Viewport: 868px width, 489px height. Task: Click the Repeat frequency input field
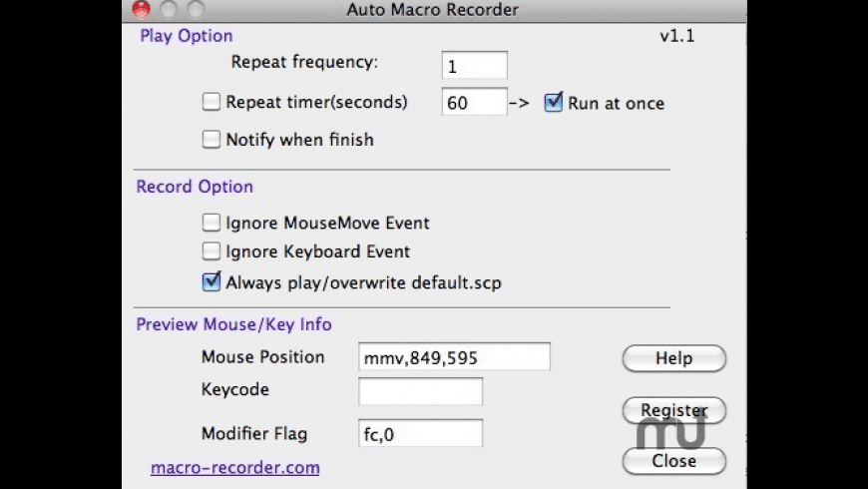[474, 66]
